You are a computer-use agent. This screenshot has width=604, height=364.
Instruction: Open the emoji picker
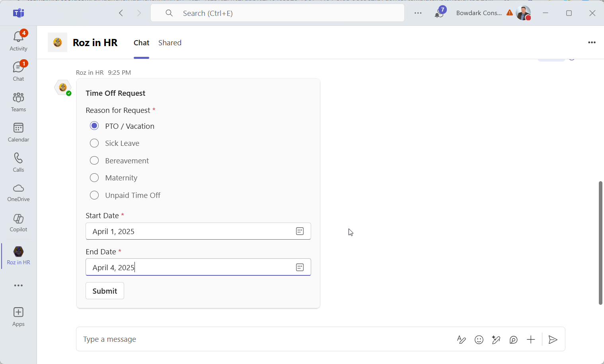pos(479,340)
